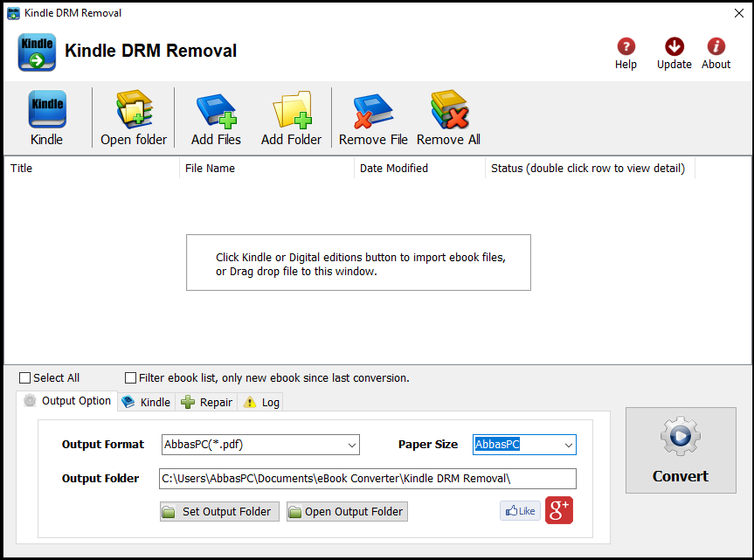Sort by the Date Modified column header
The height and width of the screenshot is (560, 754).
tap(419, 169)
